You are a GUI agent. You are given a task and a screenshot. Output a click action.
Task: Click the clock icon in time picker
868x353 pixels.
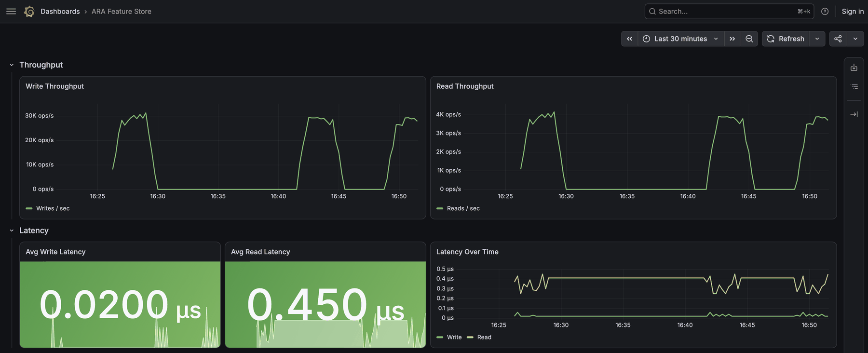pos(646,39)
